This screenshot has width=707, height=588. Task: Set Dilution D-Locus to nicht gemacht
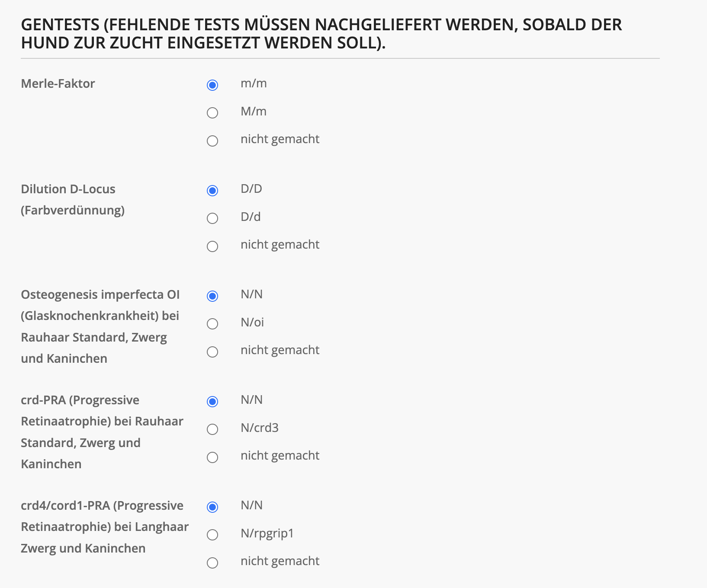tap(212, 246)
